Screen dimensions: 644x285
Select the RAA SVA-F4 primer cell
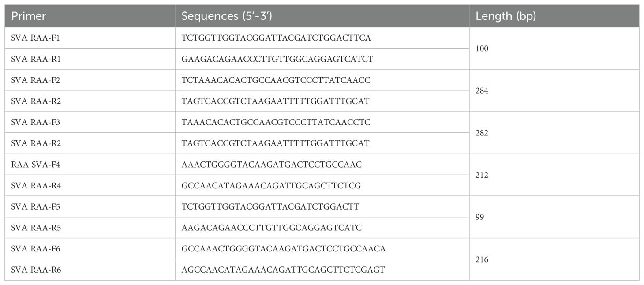pyautogui.click(x=90, y=165)
